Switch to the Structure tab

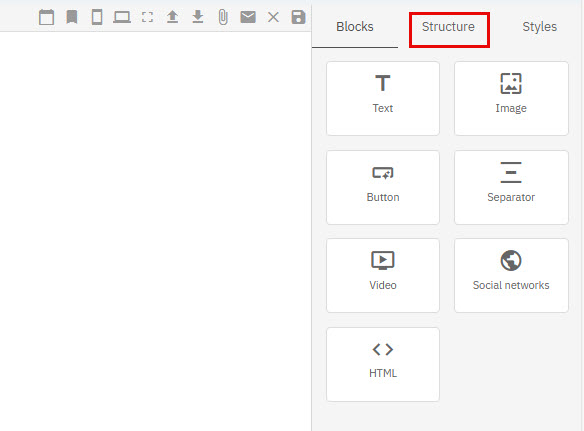tap(448, 27)
